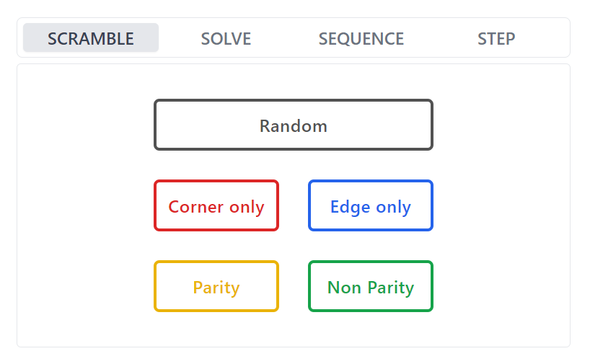Show the SOLVE panel
The height and width of the screenshot is (364, 590).
pos(226,38)
